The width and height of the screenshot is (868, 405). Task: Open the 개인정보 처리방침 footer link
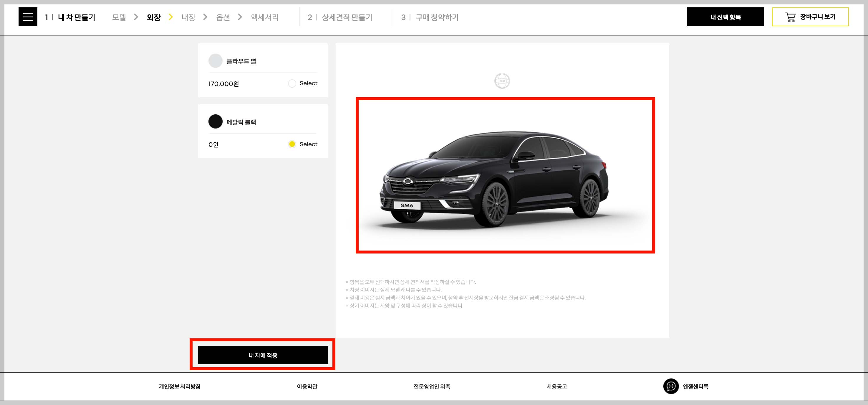180,386
